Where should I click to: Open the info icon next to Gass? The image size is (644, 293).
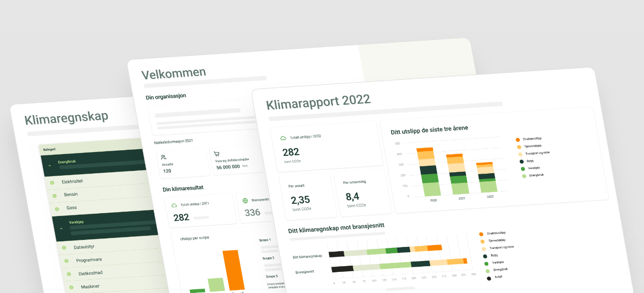point(57,209)
